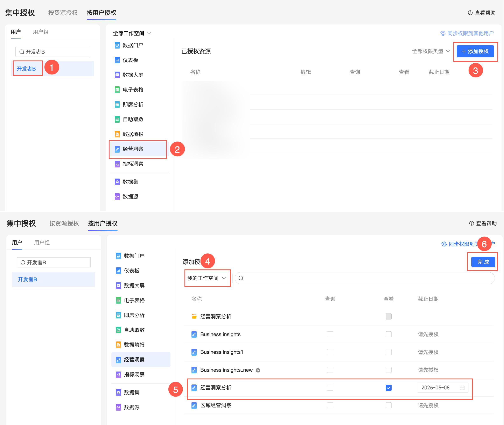Click the 截止日期 column header in the 已授权资源 table
This screenshot has height=425, width=504.
[x=439, y=72]
